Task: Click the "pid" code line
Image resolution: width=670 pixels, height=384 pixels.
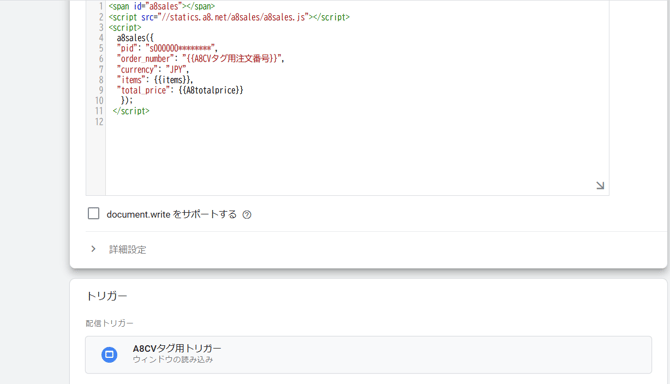Action: click(167, 48)
